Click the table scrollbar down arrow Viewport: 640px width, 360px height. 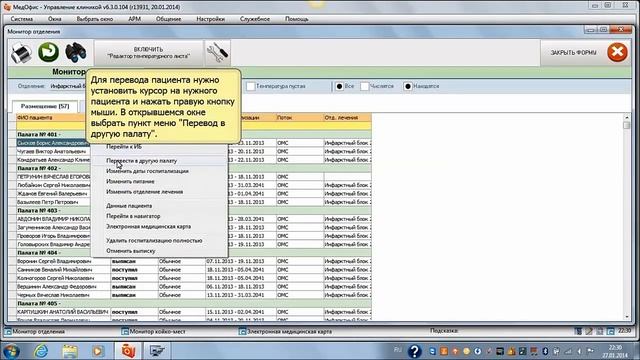(627, 317)
